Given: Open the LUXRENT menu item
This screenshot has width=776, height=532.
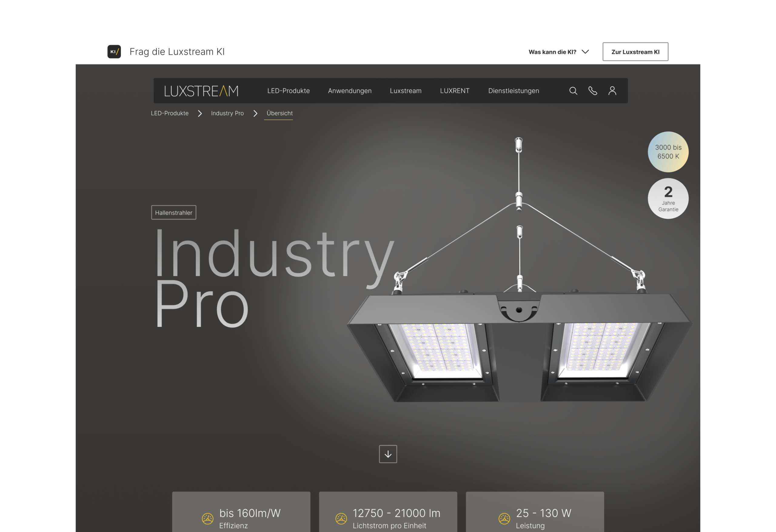Looking at the screenshot, I should (454, 91).
